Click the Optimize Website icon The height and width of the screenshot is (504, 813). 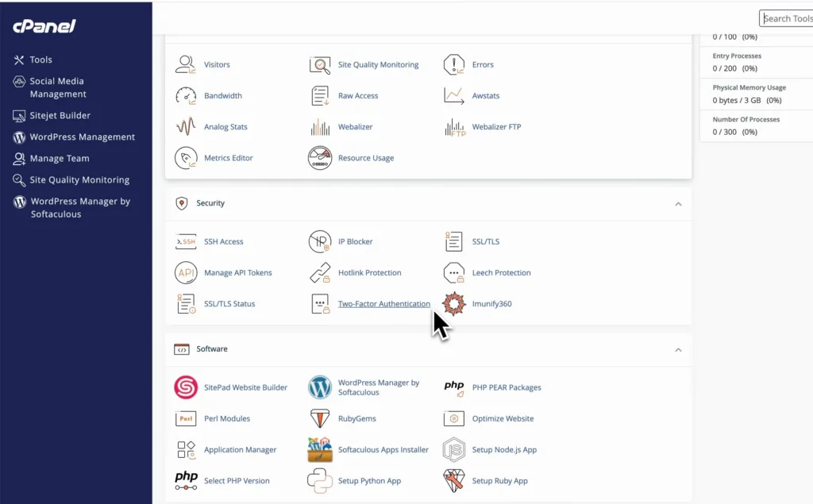click(453, 418)
